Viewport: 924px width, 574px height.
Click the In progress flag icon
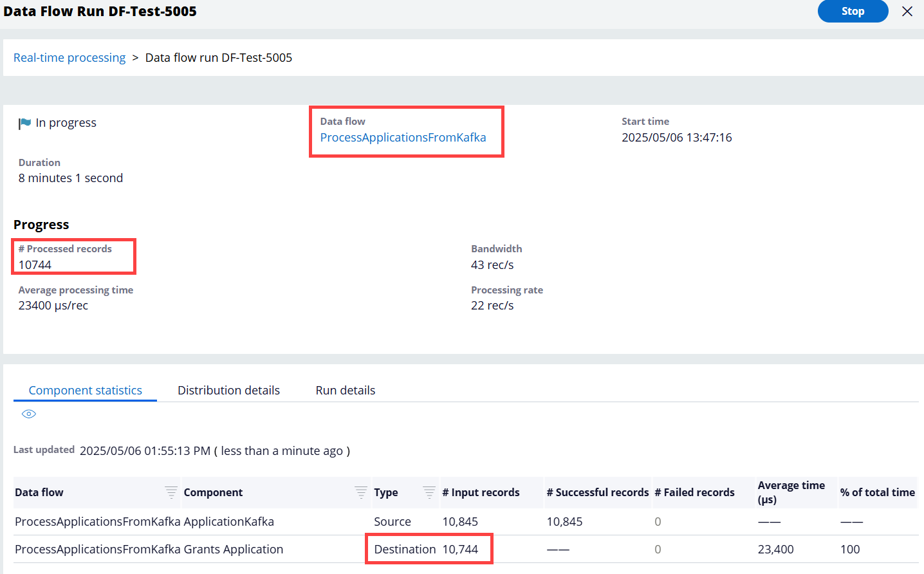coord(24,123)
